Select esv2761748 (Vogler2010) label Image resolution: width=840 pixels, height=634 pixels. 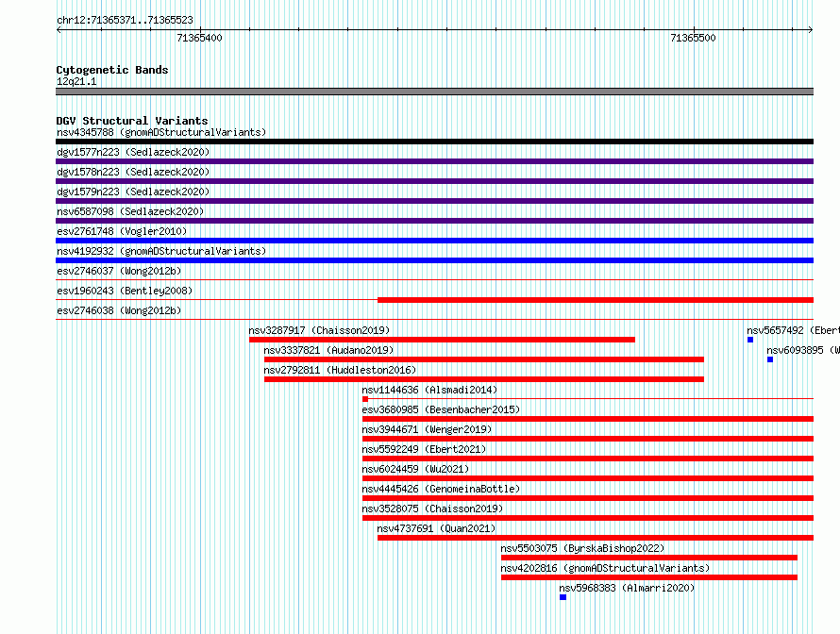point(122,231)
